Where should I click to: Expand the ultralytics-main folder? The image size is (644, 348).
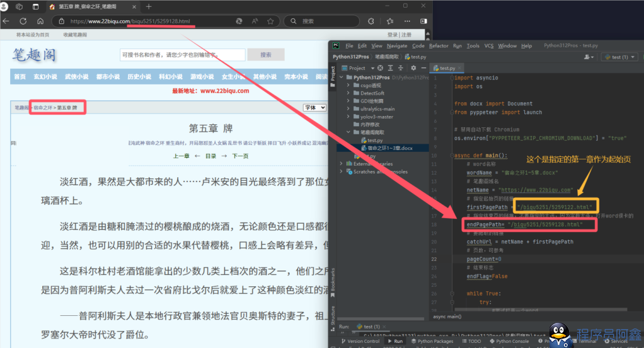tap(348, 108)
